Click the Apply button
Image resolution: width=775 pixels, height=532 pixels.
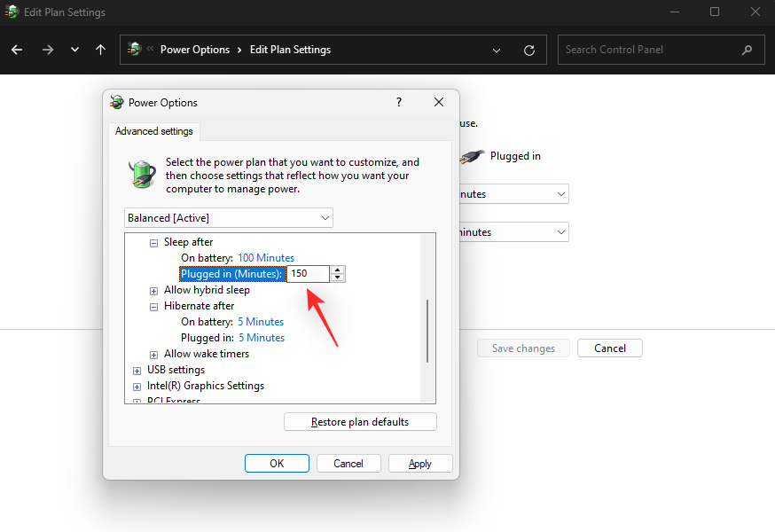(x=420, y=463)
